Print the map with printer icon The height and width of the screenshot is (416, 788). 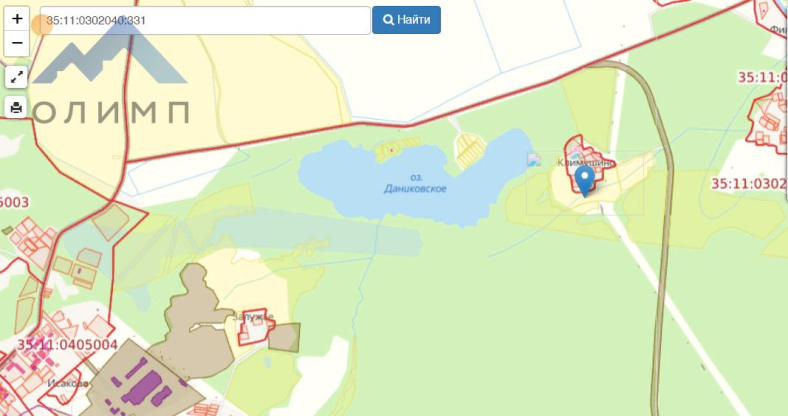point(16,108)
